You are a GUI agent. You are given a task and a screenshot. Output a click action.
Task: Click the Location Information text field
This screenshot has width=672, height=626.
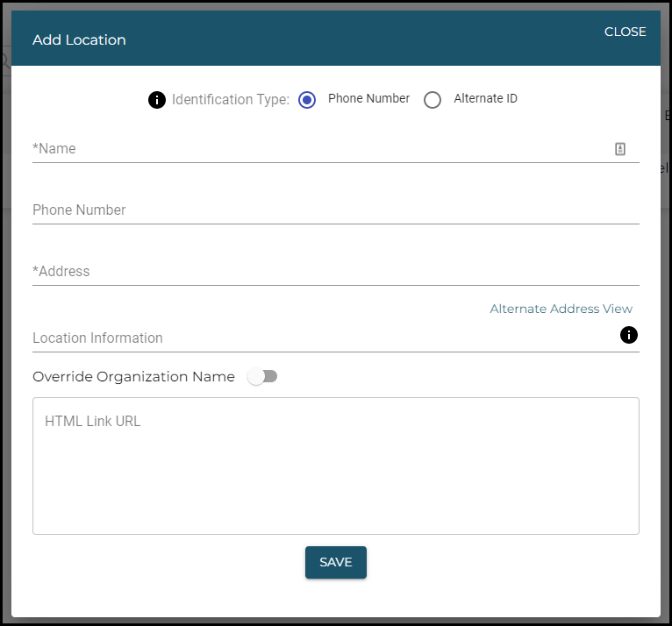pyautogui.click(x=316, y=338)
